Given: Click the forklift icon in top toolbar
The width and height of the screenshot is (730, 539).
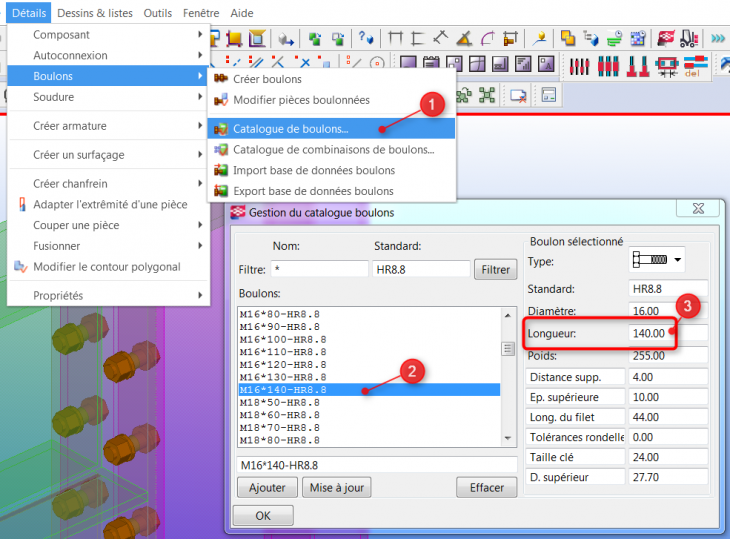Looking at the screenshot, I should [689, 38].
